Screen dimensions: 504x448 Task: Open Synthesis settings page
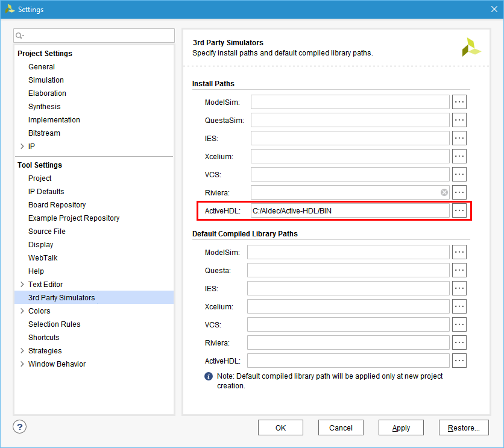[x=45, y=106]
